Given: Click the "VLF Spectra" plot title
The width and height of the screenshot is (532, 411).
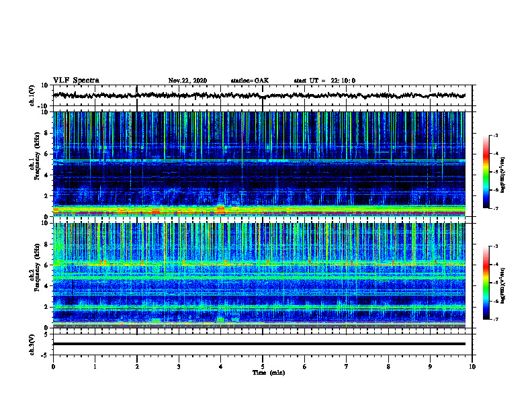Looking at the screenshot, I should tap(76, 81).
